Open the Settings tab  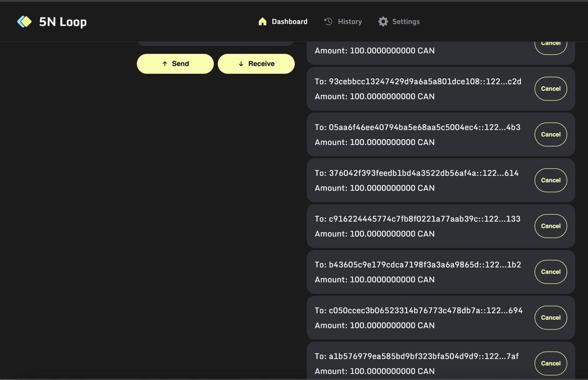pos(406,22)
